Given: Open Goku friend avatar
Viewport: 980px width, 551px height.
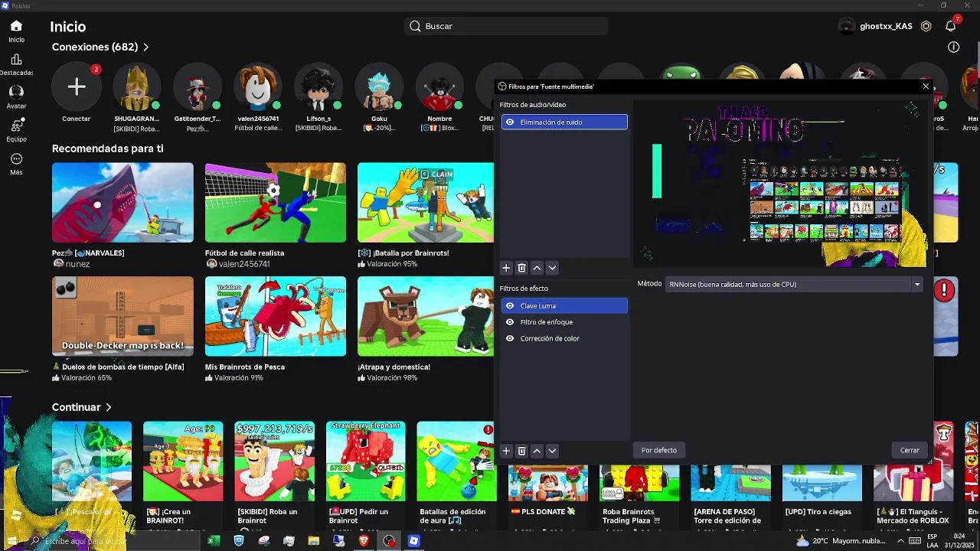Looking at the screenshot, I should (379, 86).
